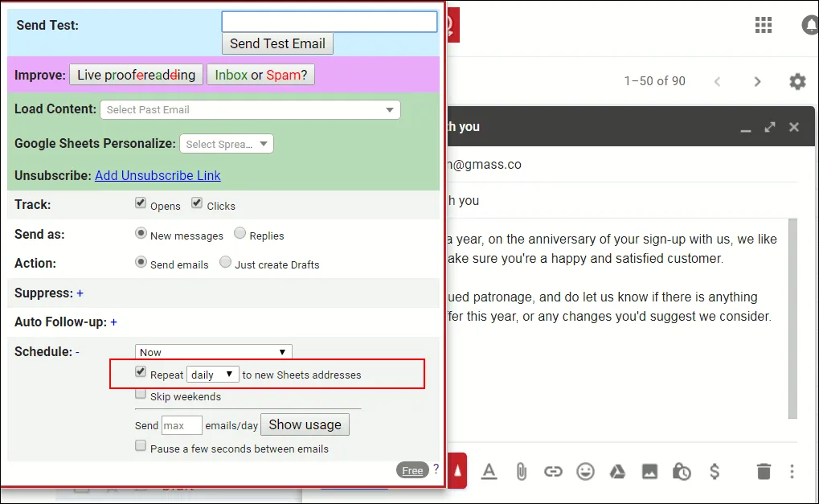Viewport: 819px width, 504px height.
Task: Click the recipient address ending @gmass.co
Action: 485,165
